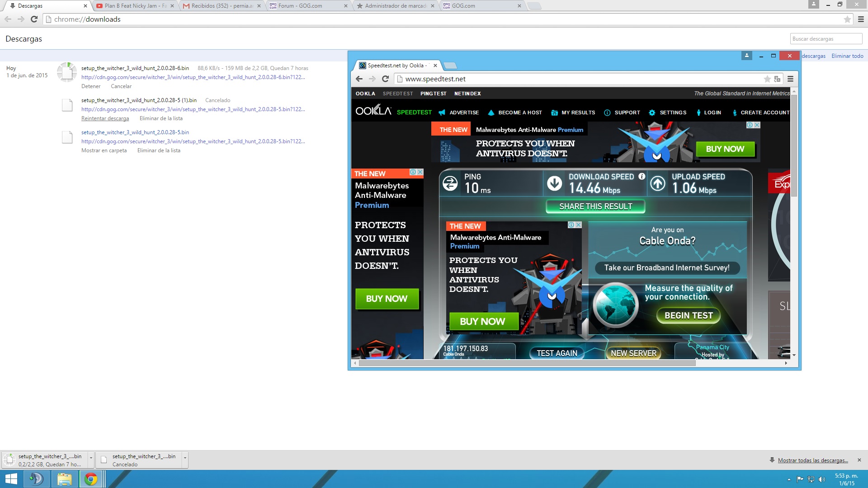868x488 pixels.
Task: Click Chrome icon in taskbar
Action: 91,479
